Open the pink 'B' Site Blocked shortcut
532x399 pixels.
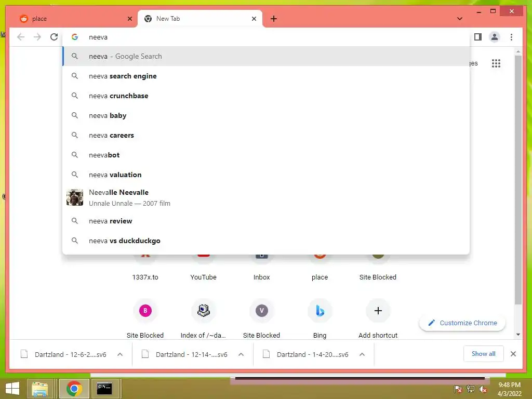145,318
